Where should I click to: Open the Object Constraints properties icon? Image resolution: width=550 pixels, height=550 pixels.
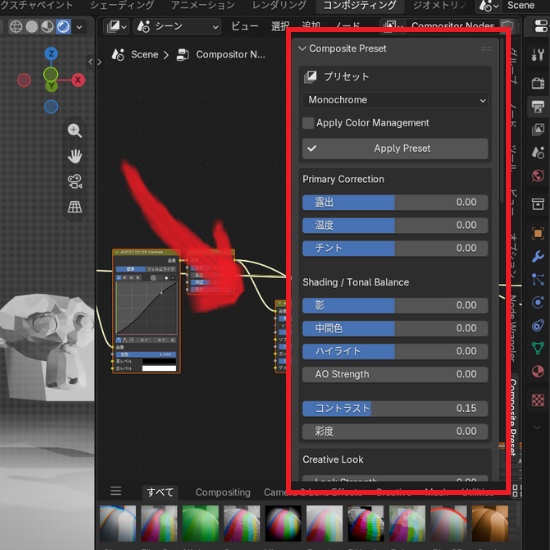coord(538,326)
